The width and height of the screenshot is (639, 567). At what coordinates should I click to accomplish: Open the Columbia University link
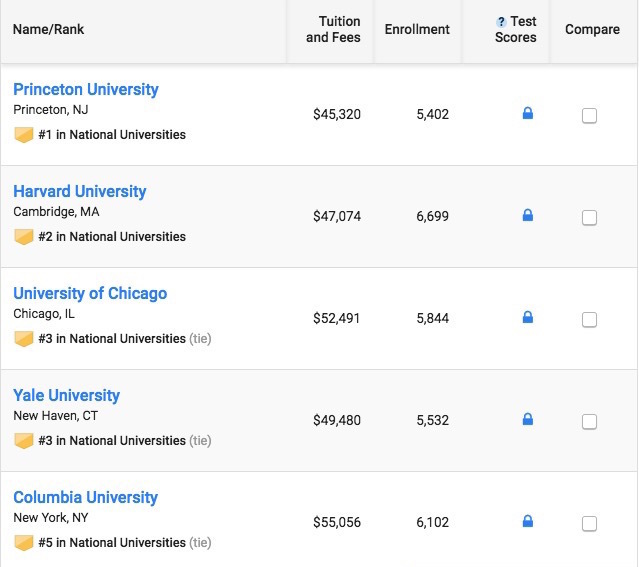(86, 498)
